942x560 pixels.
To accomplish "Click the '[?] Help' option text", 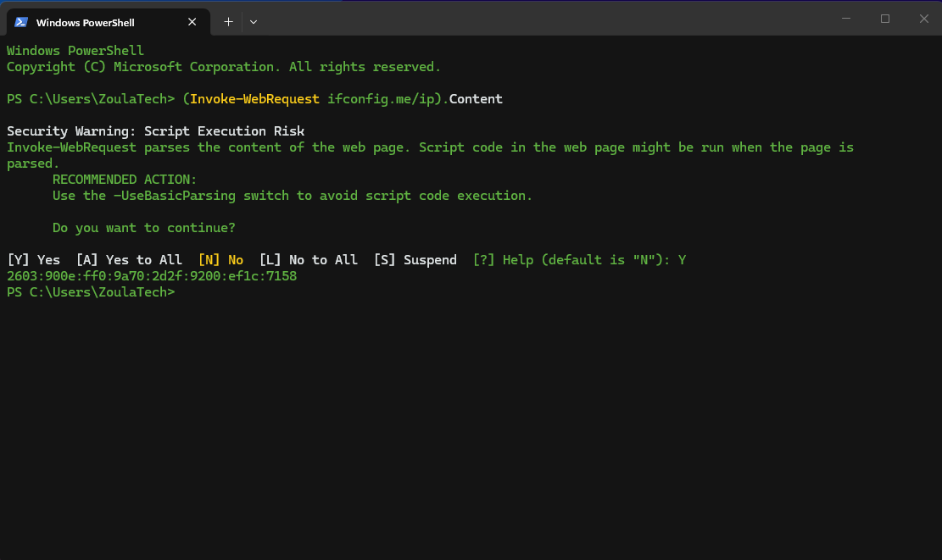I will [503, 260].
